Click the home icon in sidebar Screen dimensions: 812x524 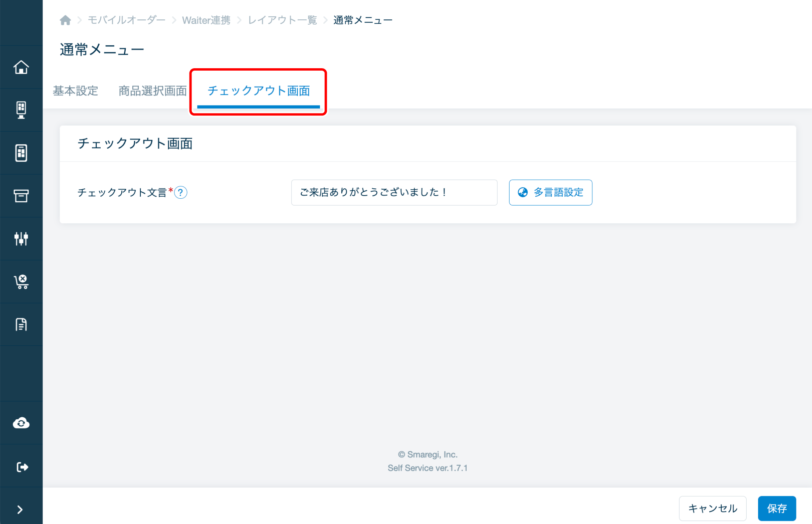pos(21,67)
